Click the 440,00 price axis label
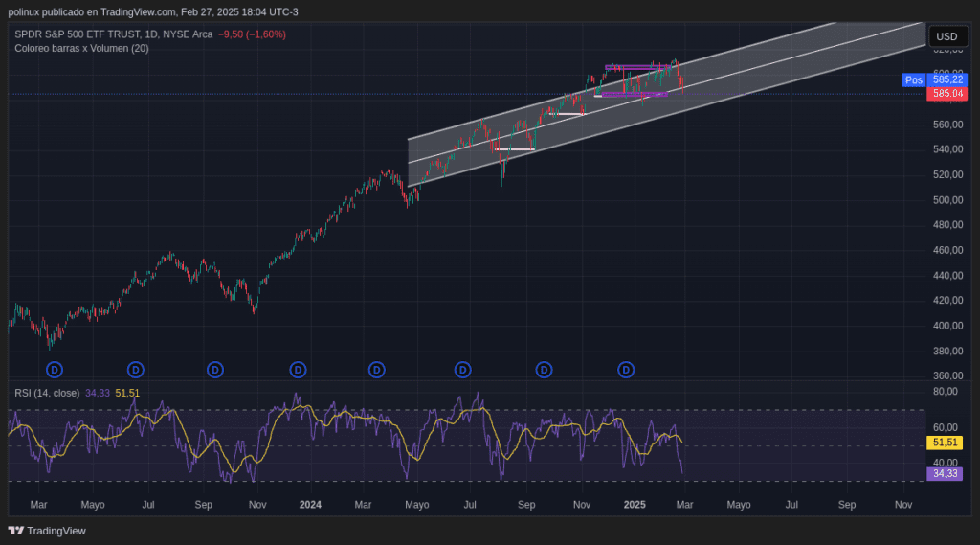This screenshot has height=545, width=980. click(947, 275)
